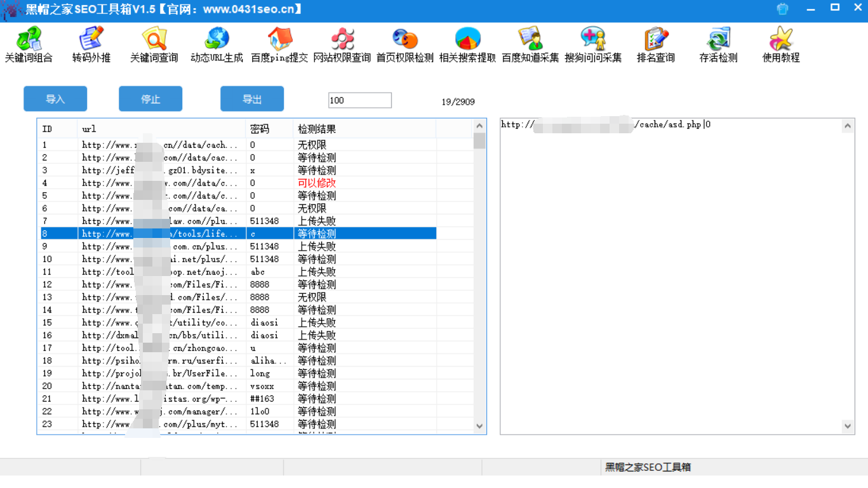The height and width of the screenshot is (488, 868).
Task: Open the 关键词组合 tool
Action: click(x=29, y=44)
